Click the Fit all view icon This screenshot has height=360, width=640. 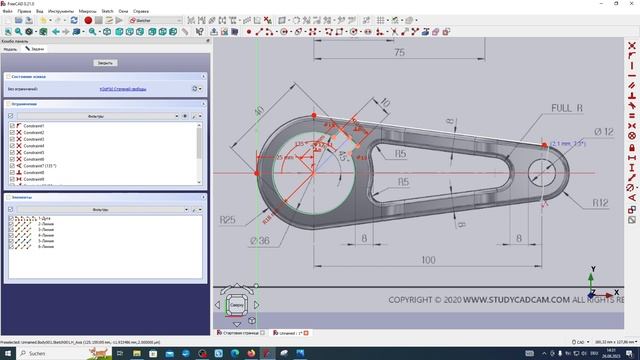pyautogui.click(x=8, y=31)
